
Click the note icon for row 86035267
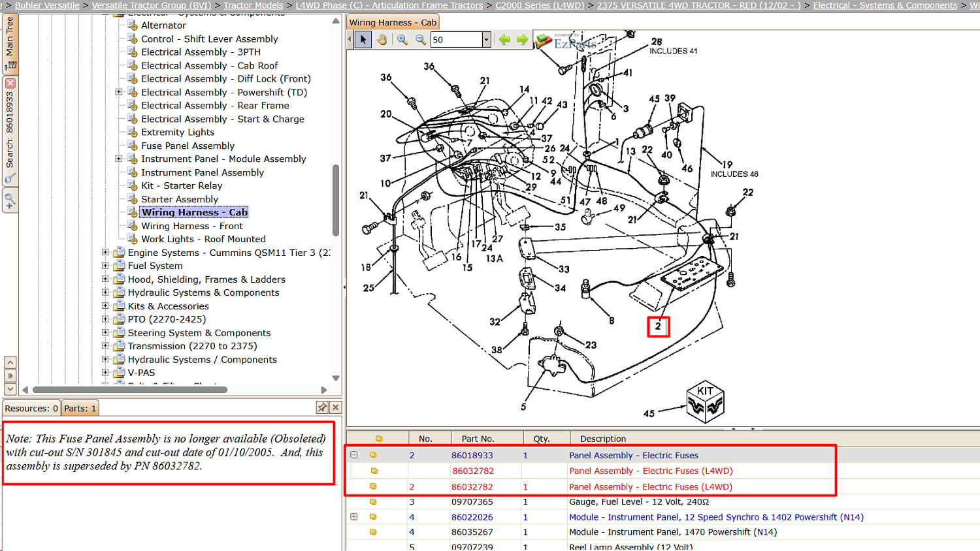[373, 532]
